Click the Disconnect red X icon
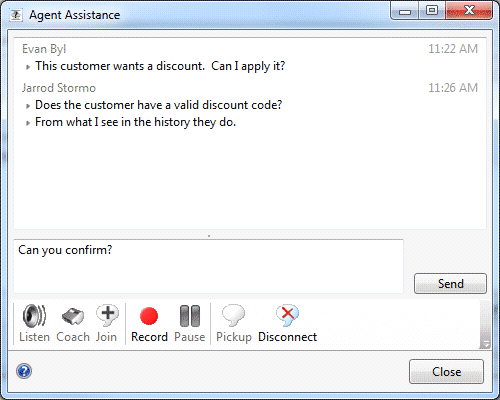The height and width of the screenshot is (400, 500). pos(287,315)
